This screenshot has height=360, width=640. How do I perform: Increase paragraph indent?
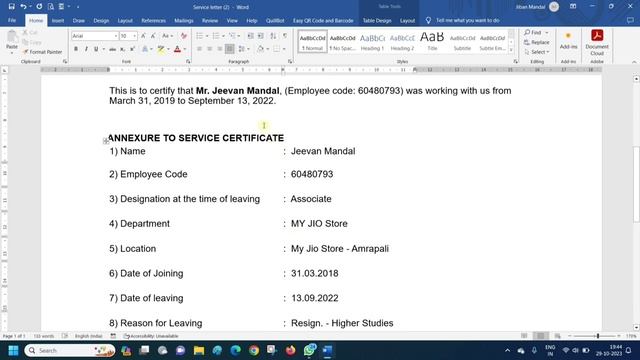pos(260,36)
